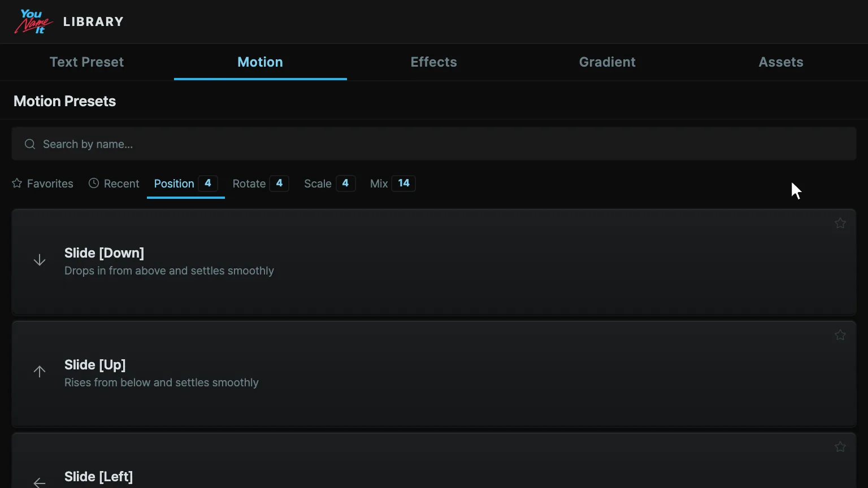This screenshot has height=488, width=868.
Task: Favorite the Slide [Down] preset star
Action: click(x=840, y=223)
